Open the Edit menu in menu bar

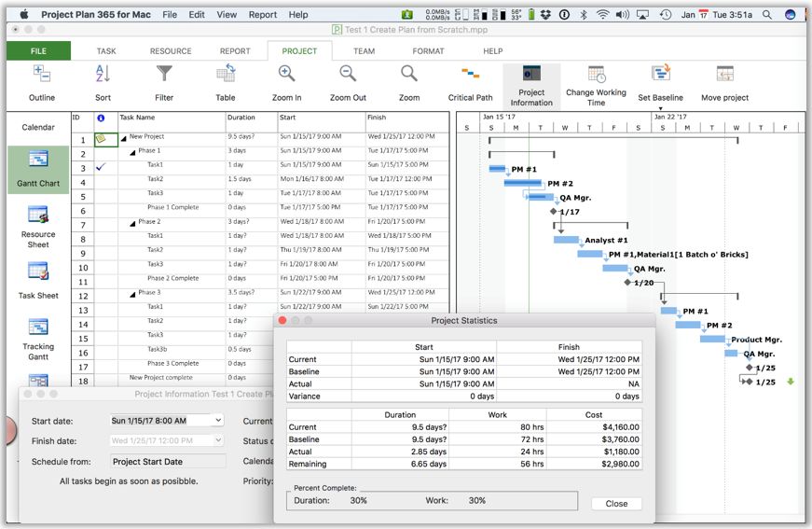click(x=197, y=15)
